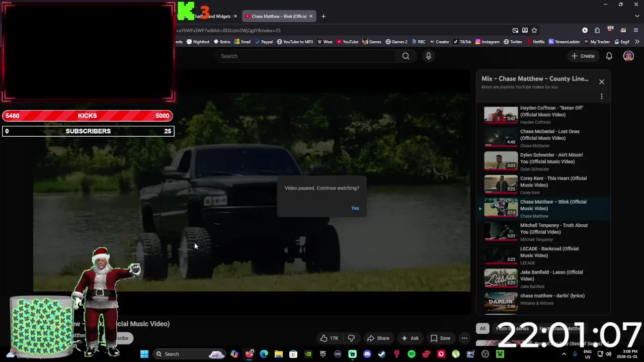Click the magnifying glass search button
The width and height of the screenshot is (644, 362).
click(406, 56)
